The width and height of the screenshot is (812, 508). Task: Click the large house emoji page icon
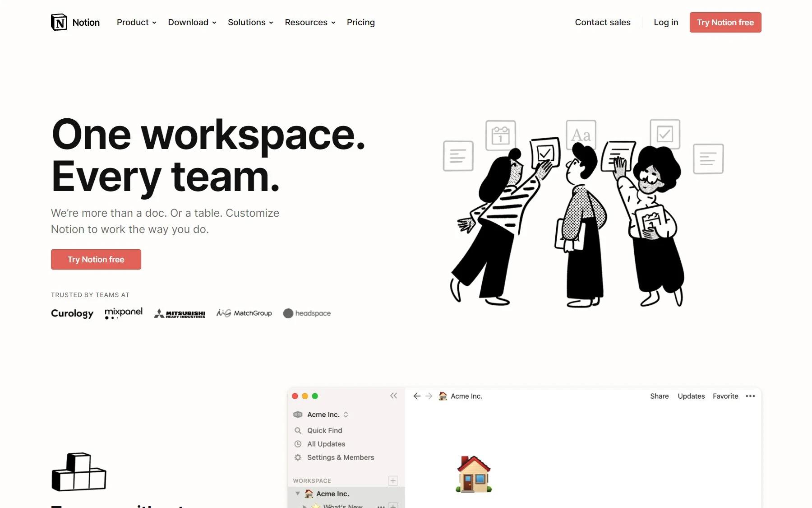(474, 474)
